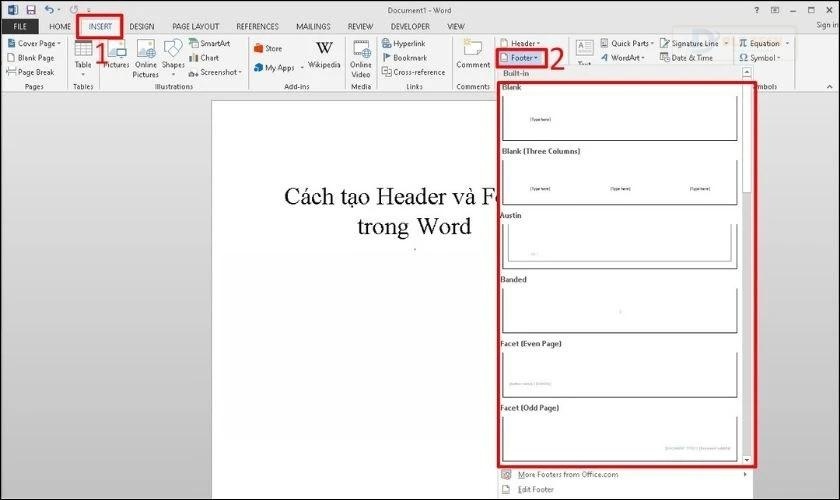Screen dimensions: 840x500
Task: Switch to the PAGE LAYOUT tab
Action: pos(196,26)
